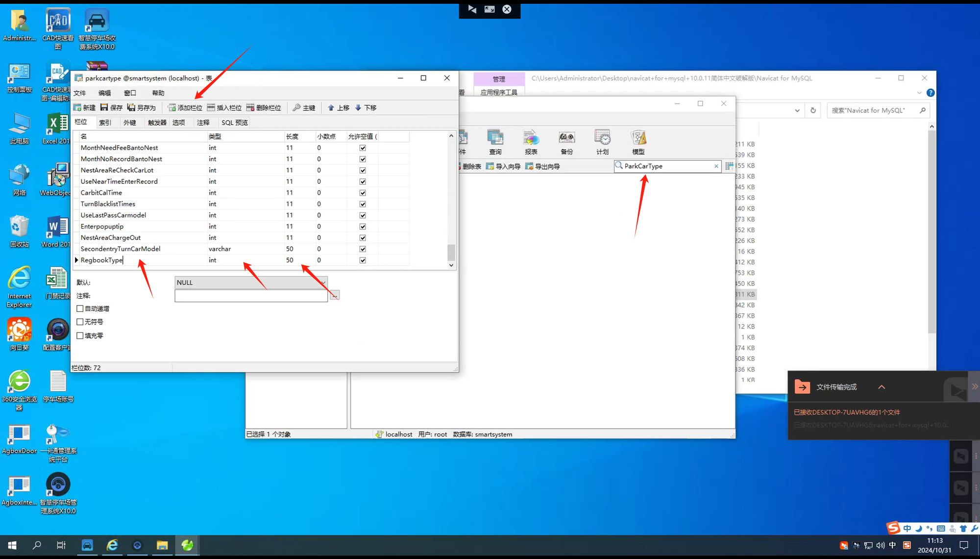This screenshot has width=980, height=559.
Task: Open the 注释 ellipsis editor button
Action: click(334, 296)
